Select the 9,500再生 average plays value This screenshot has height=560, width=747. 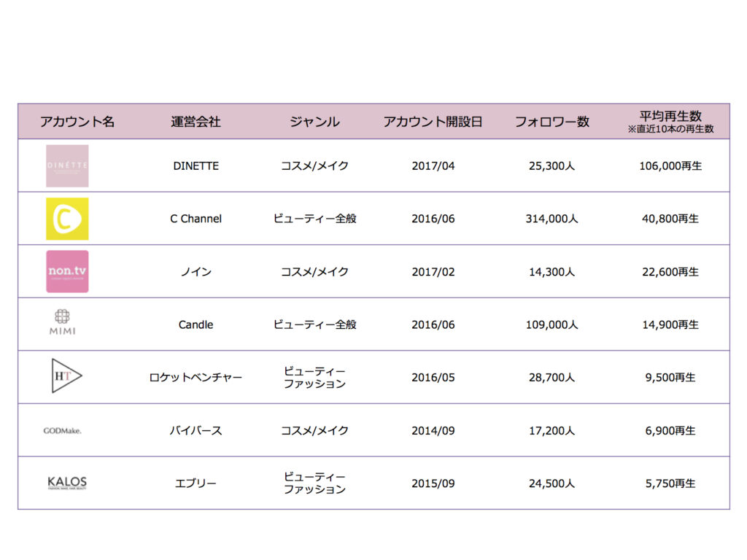click(x=671, y=378)
